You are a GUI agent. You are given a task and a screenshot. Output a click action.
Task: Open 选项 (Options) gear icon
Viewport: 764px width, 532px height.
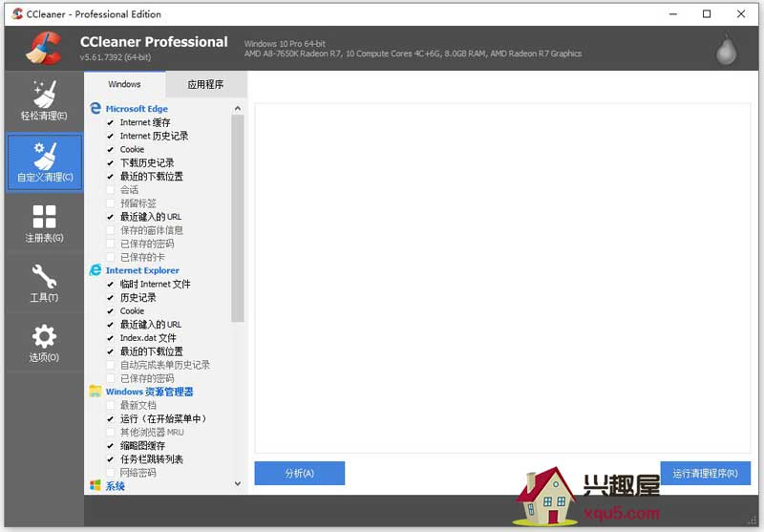(44, 343)
